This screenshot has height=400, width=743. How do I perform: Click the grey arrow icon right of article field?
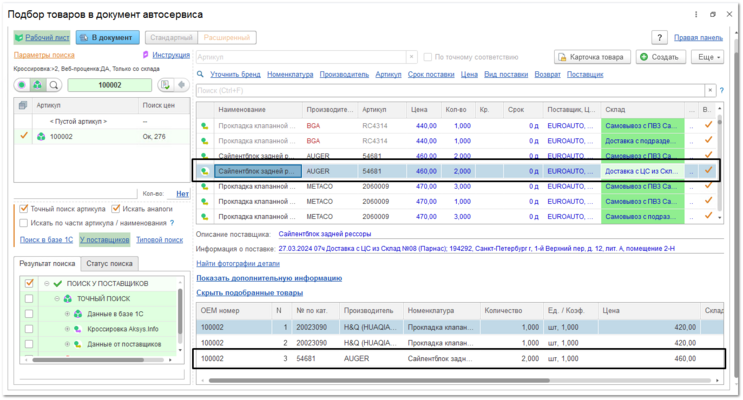click(x=181, y=85)
